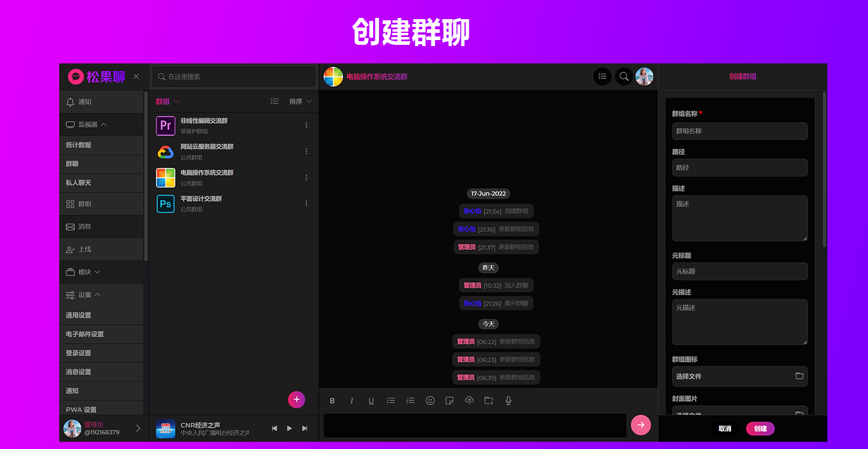Open 私人聊天 in sidebar
This screenshot has width=868, height=449.
coord(102,183)
